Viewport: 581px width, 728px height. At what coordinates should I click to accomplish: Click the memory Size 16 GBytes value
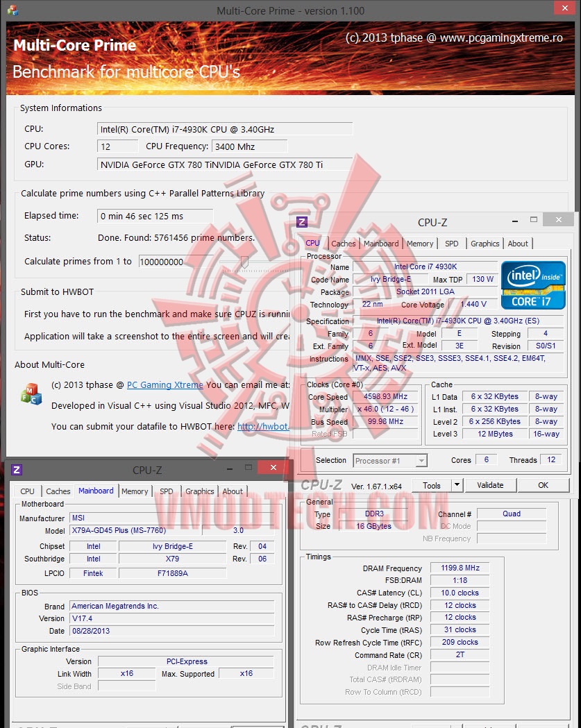pos(373,526)
